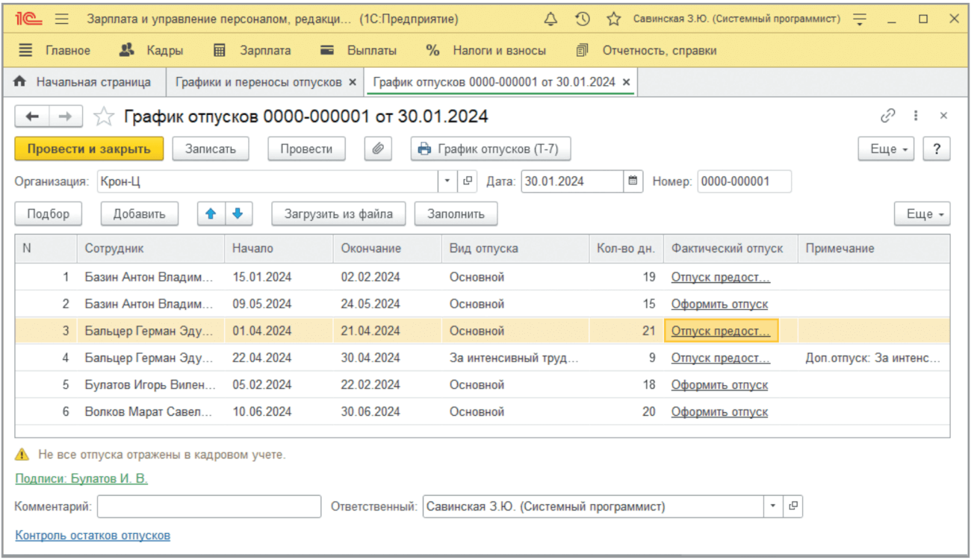The width and height of the screenshot is (971, 560).
Task: Navigate back with left arrow button
Action: [32, 116]
